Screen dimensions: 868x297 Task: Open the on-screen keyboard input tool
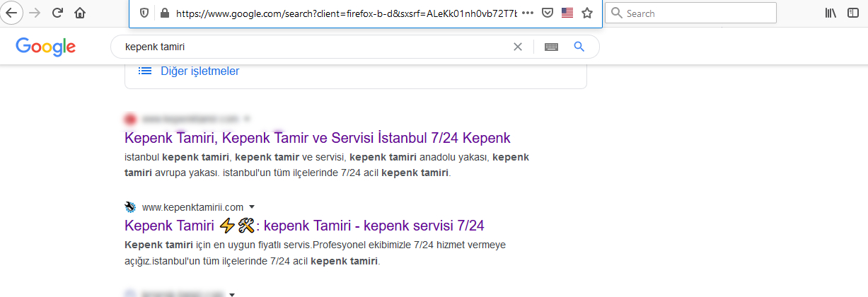[x=551, y=47]
